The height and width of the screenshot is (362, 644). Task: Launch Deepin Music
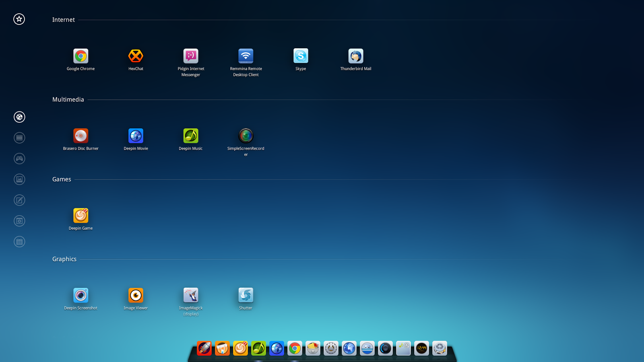click(x=190, y=136)
